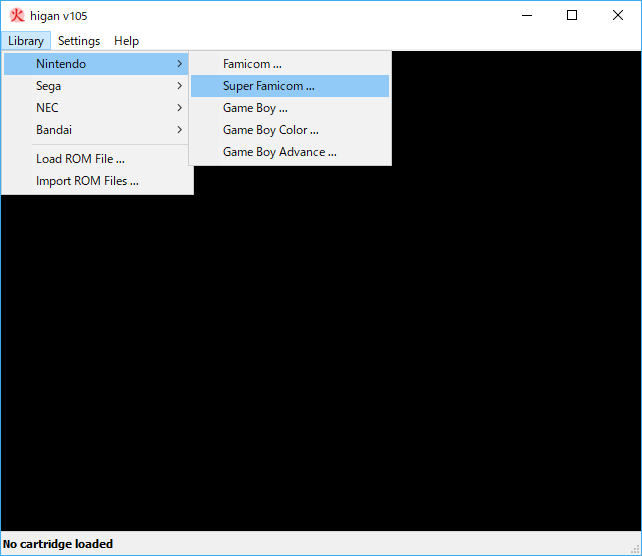Click the 'No cartridge loaded' status text
The image size is (642, 556).
coord(58,544)
